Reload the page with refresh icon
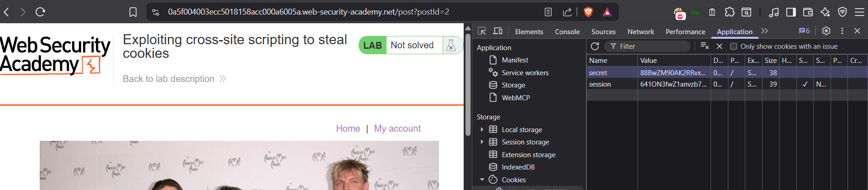The width and height of the screenshot is (868, 190). coord(40,12)
